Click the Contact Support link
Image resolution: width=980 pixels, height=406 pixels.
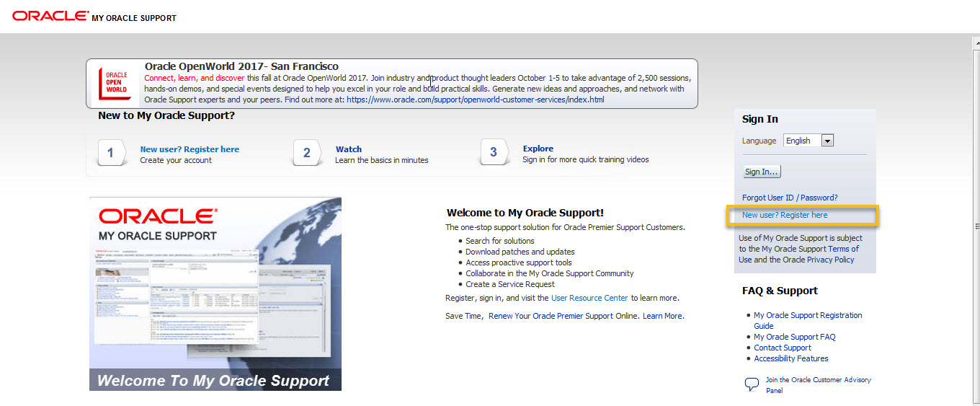(783, 348)
